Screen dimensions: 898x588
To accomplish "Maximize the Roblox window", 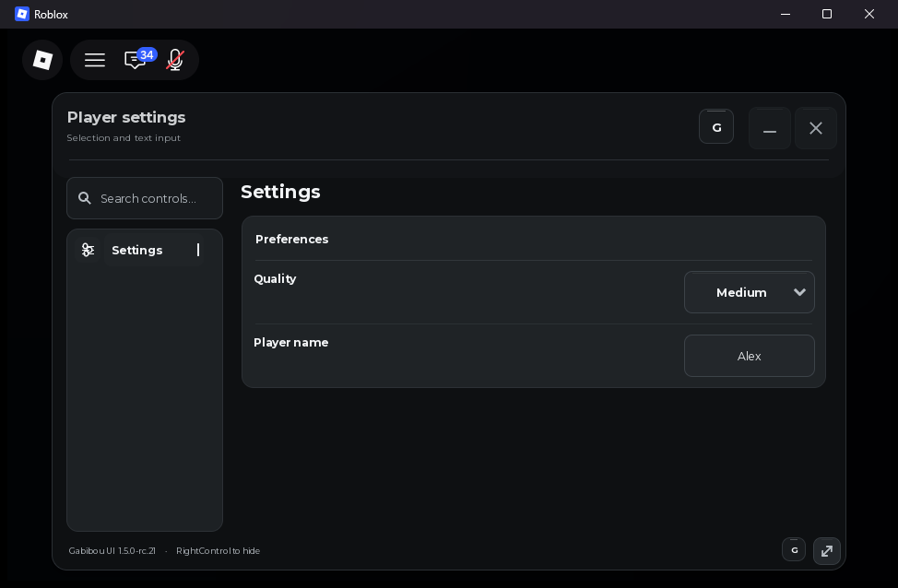I will click(x=826, y=14).
